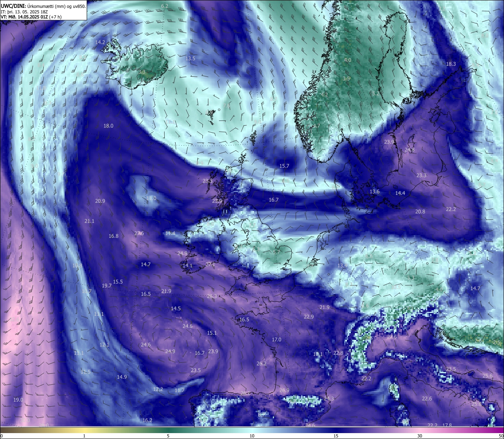Click the 14.2 value northwest of Iceland
Image resolution: width=504 pixels, height=439 pixels.
[100, 42]
